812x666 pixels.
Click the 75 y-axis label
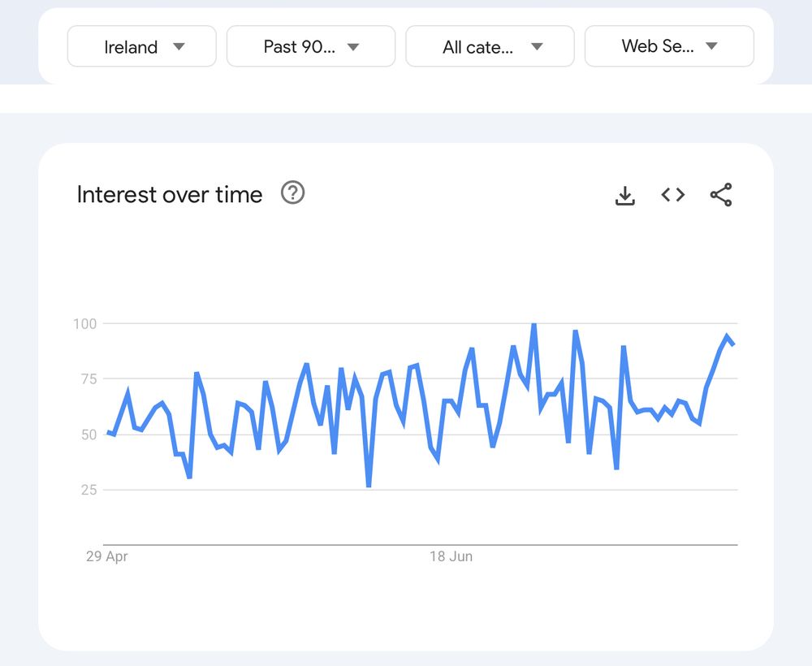[x=88, y=379]
